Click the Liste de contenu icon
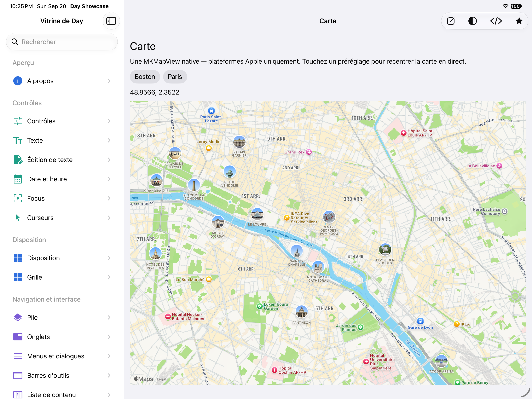The width and height of the screenshot is (532, 399). 18,395
